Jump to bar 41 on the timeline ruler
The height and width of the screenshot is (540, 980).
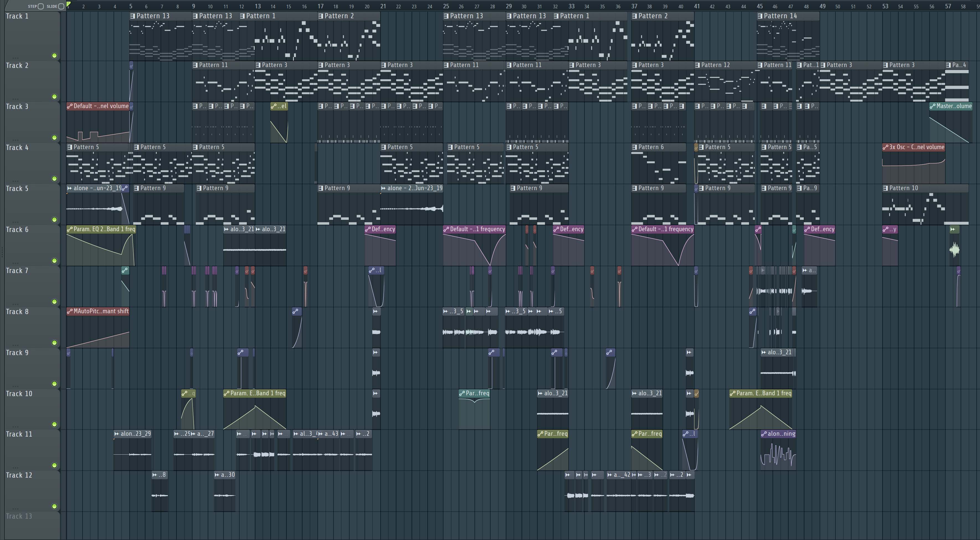[x=697, y=6]
